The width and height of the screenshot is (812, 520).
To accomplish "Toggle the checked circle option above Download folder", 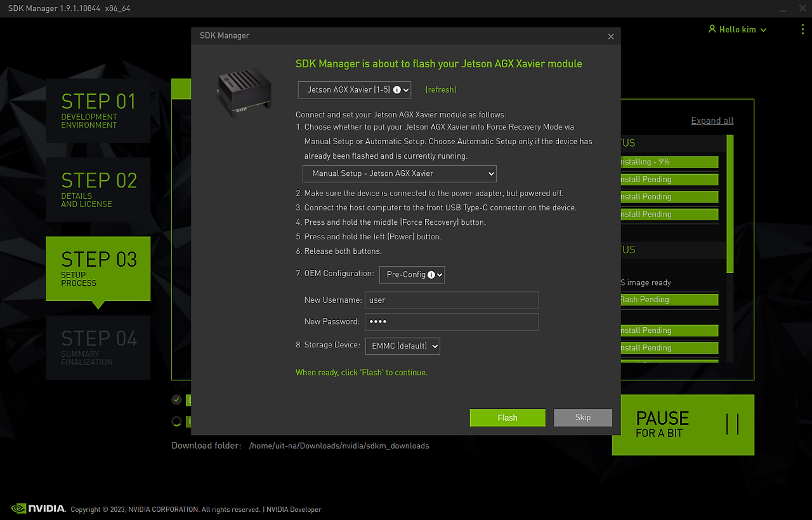I will click(176, 400).
